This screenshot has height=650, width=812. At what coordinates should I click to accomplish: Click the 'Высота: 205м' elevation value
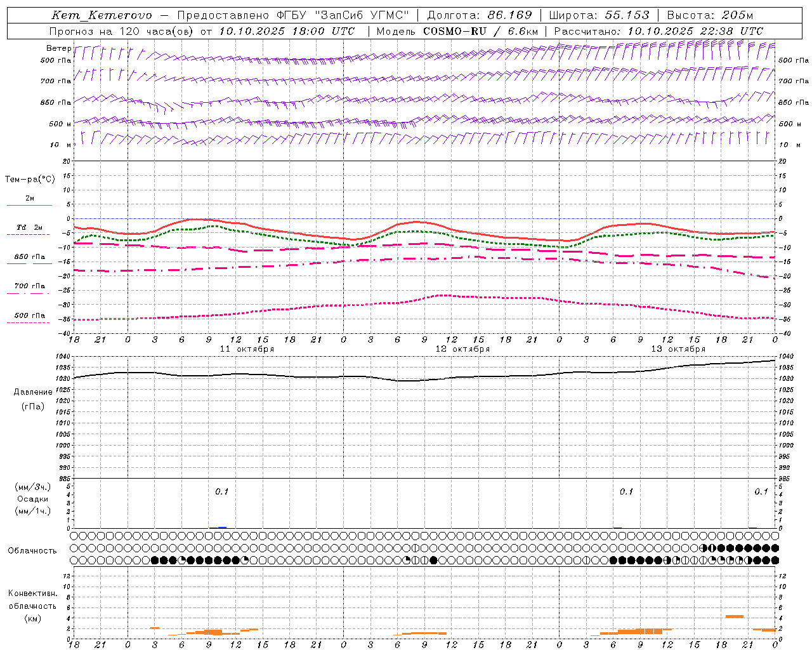coord(710,15)
